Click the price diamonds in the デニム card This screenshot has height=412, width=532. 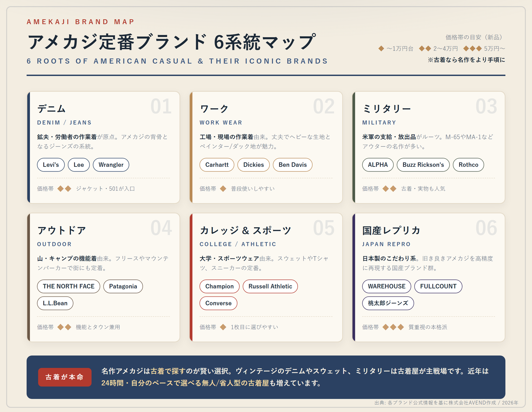click(64, 189)
